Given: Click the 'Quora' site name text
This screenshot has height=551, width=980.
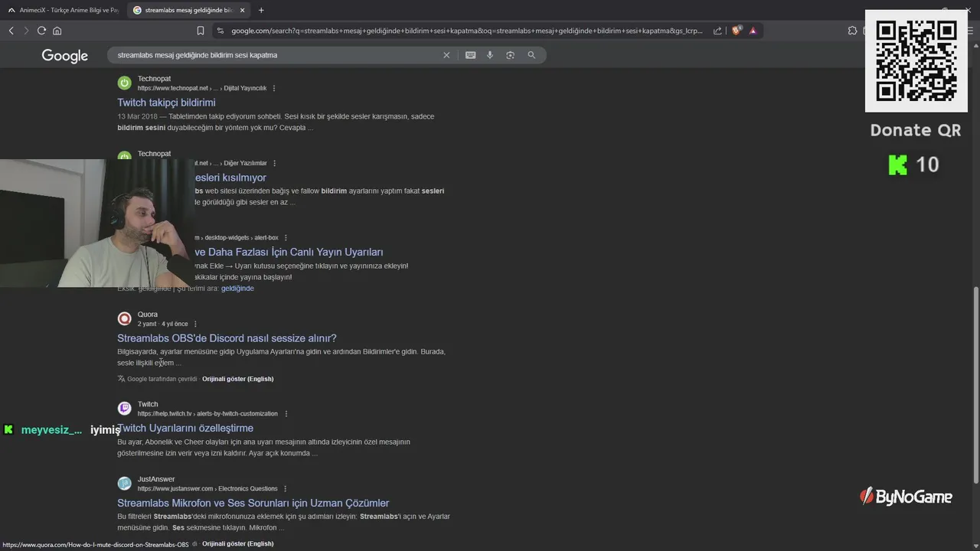Looking at the screenshot, I should pyautogui.click(x=148, y=315).
